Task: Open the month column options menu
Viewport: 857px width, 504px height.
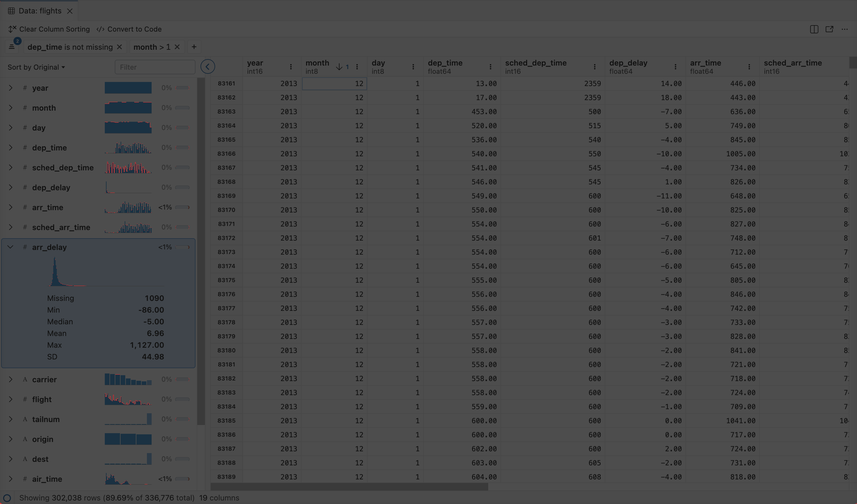Action: (357, 67)
